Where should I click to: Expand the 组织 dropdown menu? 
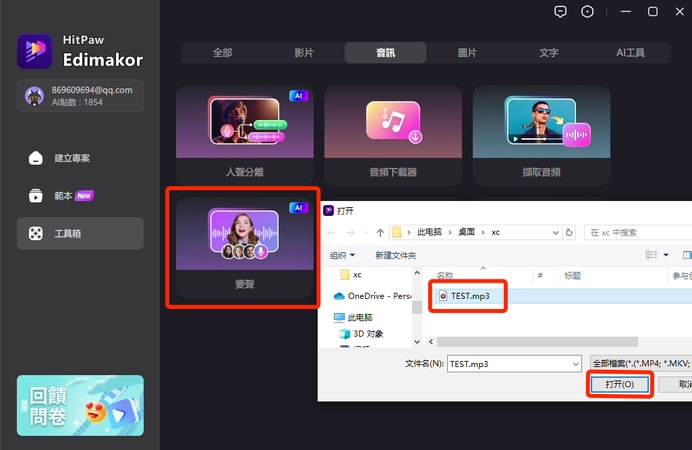[342, 255]
